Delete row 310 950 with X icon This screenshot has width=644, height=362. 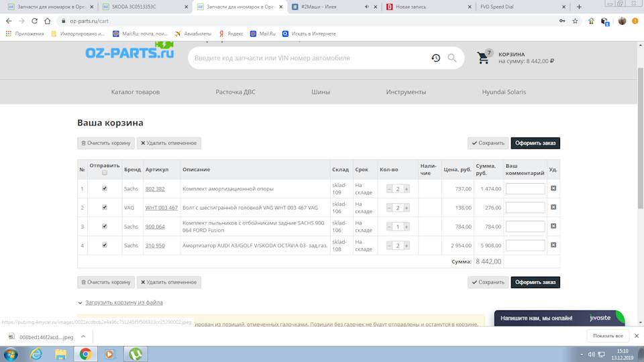[553, 245]
